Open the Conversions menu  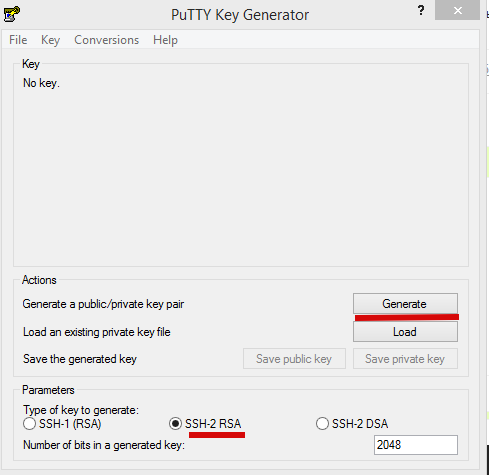tap(106, 40)
